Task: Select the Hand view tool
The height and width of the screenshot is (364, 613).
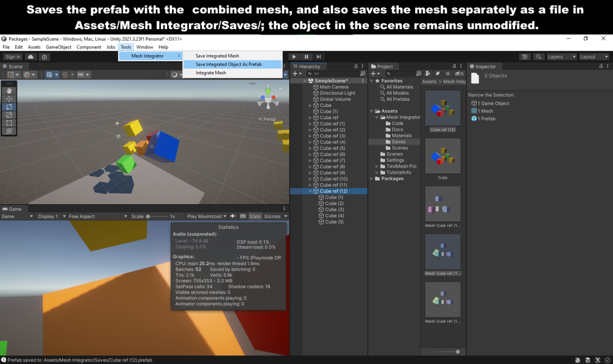Action: pyautogui.click(x=9, y=90)
